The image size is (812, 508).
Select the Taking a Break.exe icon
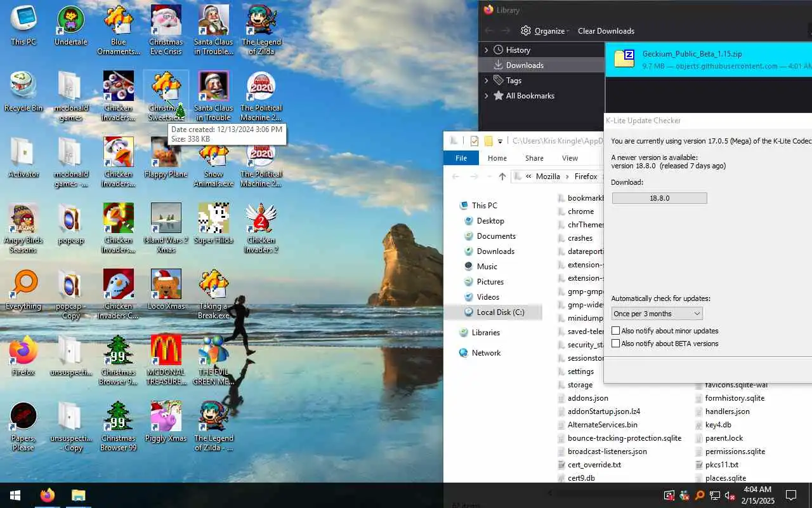214,295
